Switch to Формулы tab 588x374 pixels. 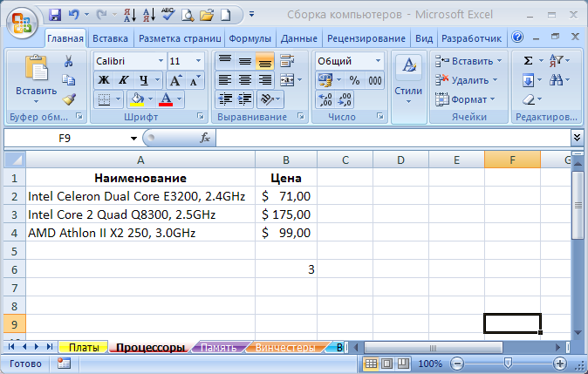point(250,38)
